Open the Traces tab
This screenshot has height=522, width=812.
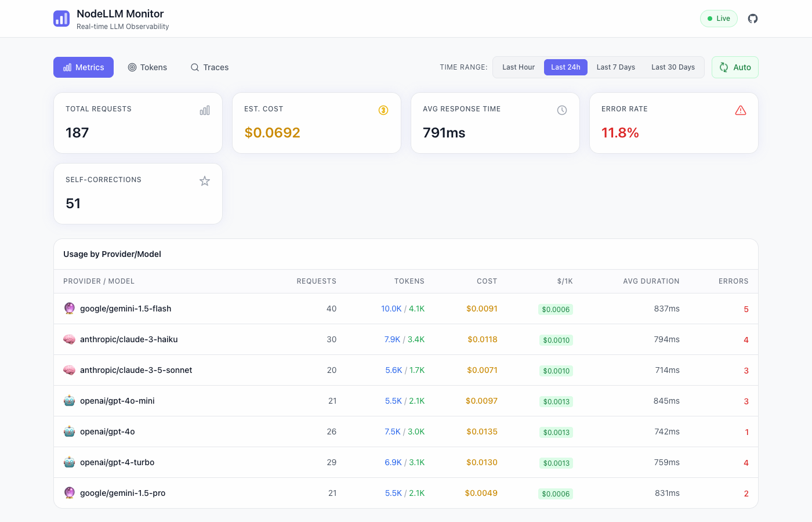click(x=209, y=67)
